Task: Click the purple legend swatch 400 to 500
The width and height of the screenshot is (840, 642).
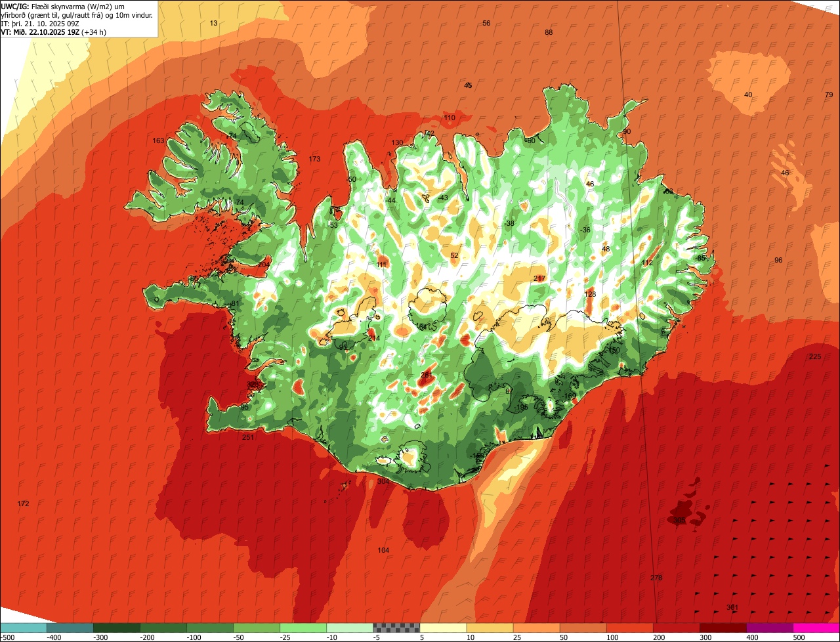Action: click(x=769, y=628)
